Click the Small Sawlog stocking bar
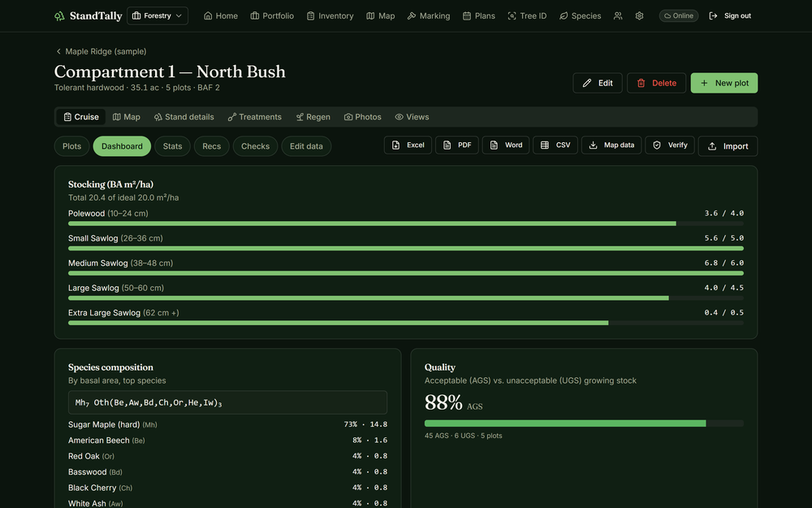This screenshot has width=812, height=508. coord(406,248)
